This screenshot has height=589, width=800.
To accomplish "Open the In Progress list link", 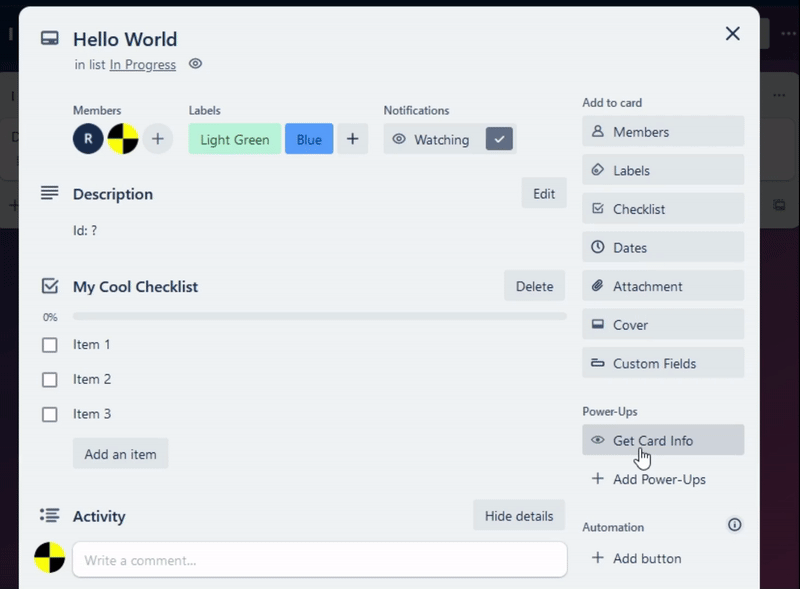I will click(x=142, y=64).
